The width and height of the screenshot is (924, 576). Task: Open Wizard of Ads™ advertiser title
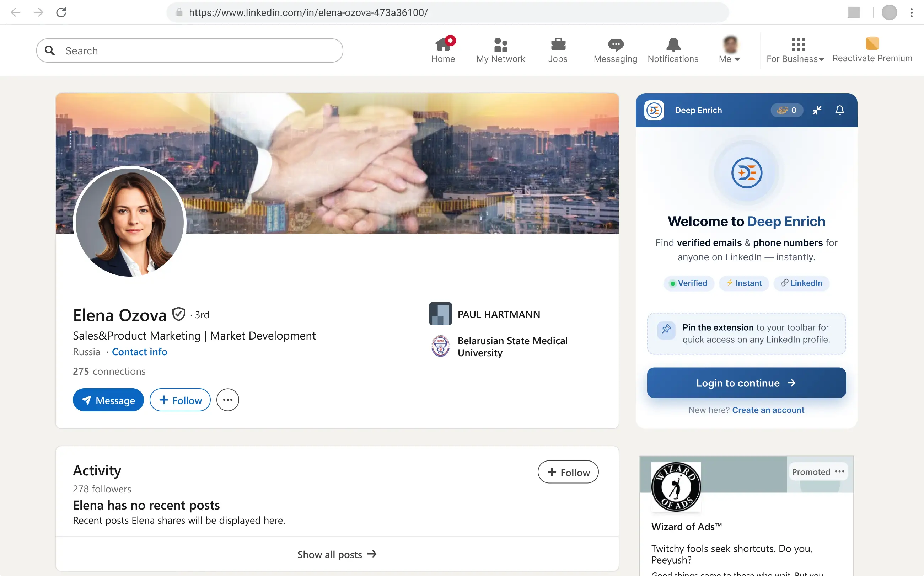pos(687,527)
